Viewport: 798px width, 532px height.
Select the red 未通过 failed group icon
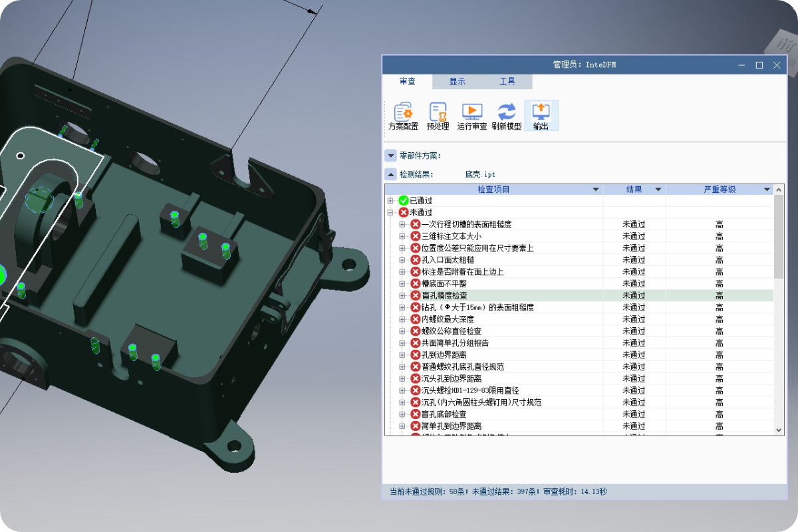click(x=404, y=213)
